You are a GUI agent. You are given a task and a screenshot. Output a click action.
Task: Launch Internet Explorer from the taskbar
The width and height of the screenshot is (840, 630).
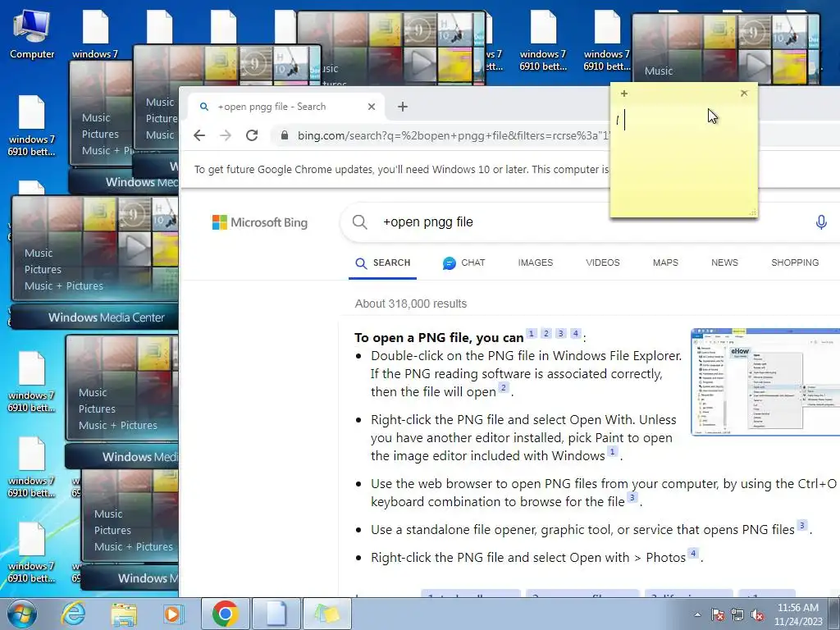(x=73, y=614)
